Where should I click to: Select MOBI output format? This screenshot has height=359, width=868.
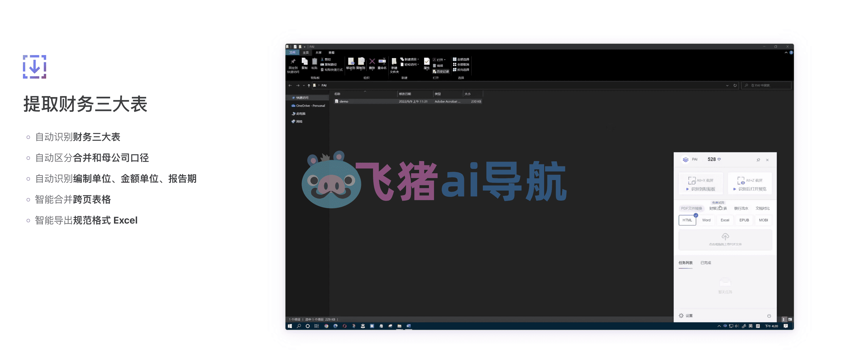point(763,220)
